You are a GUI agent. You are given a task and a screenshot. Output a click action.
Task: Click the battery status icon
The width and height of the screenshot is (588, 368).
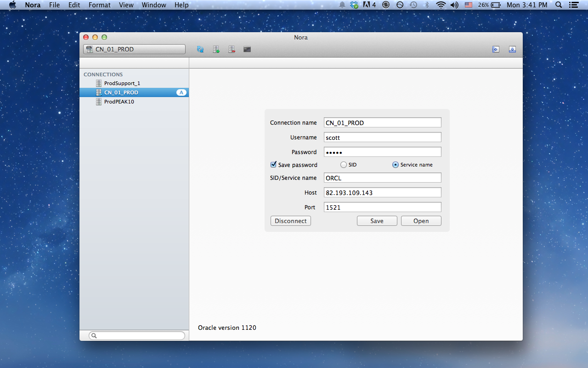[490, 5]
